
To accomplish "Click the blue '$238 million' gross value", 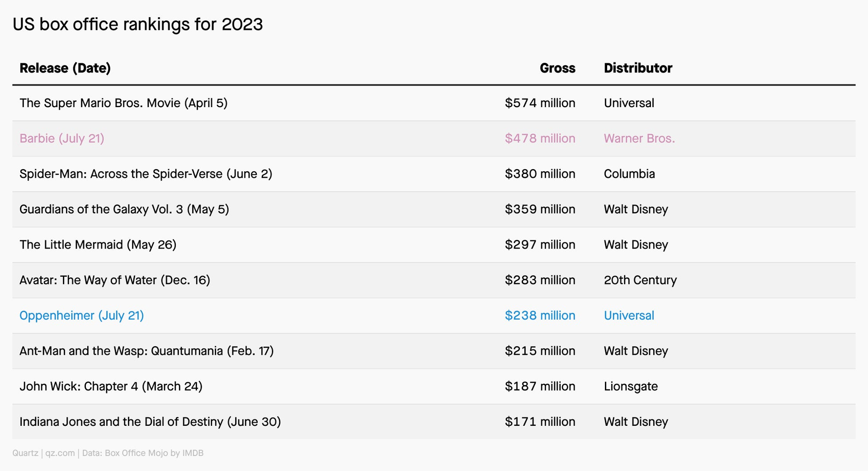I will coord(540,316).
